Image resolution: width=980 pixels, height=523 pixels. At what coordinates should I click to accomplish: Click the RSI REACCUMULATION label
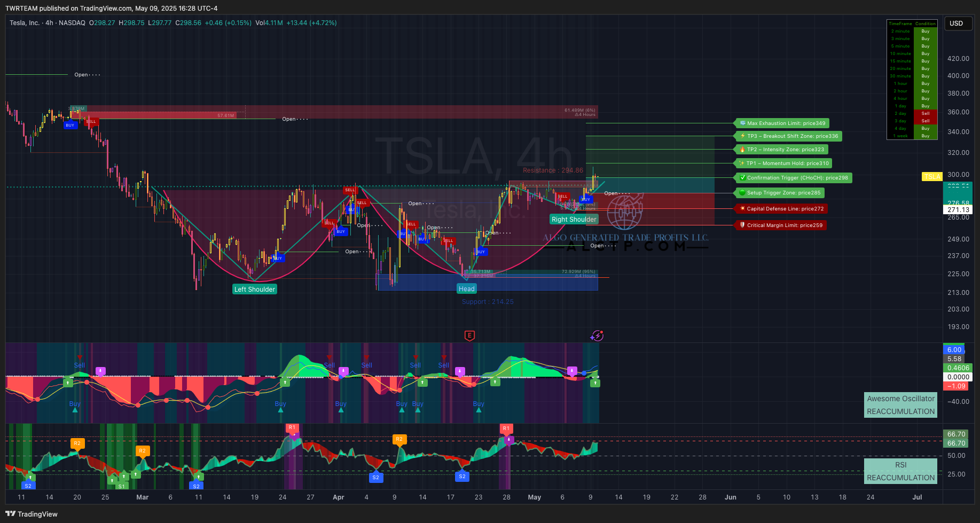click(901, 471)
